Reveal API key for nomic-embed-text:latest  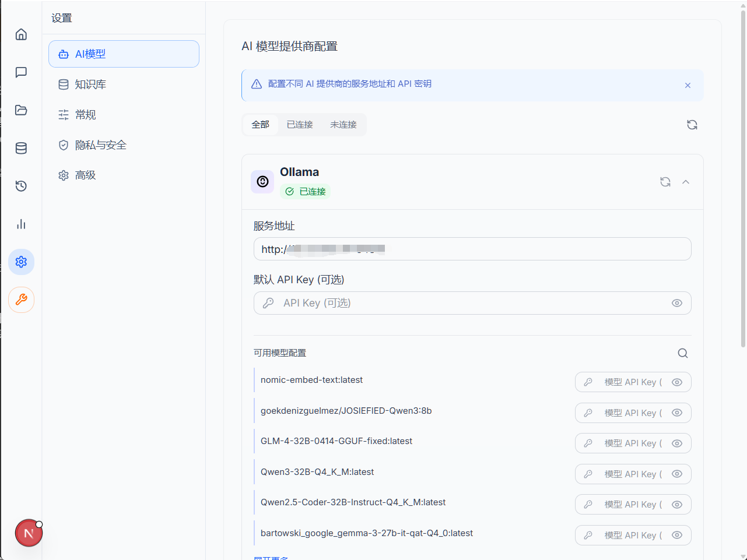(677, 382)
